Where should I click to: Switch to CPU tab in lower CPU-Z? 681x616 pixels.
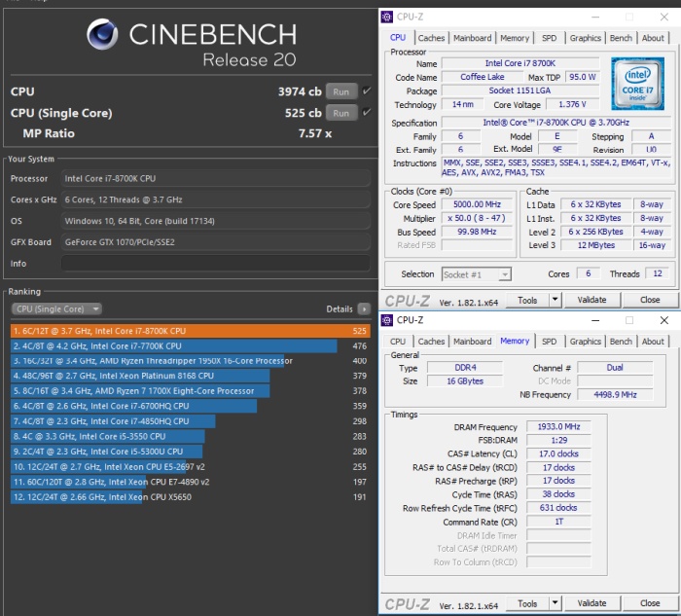coord(398,341)
